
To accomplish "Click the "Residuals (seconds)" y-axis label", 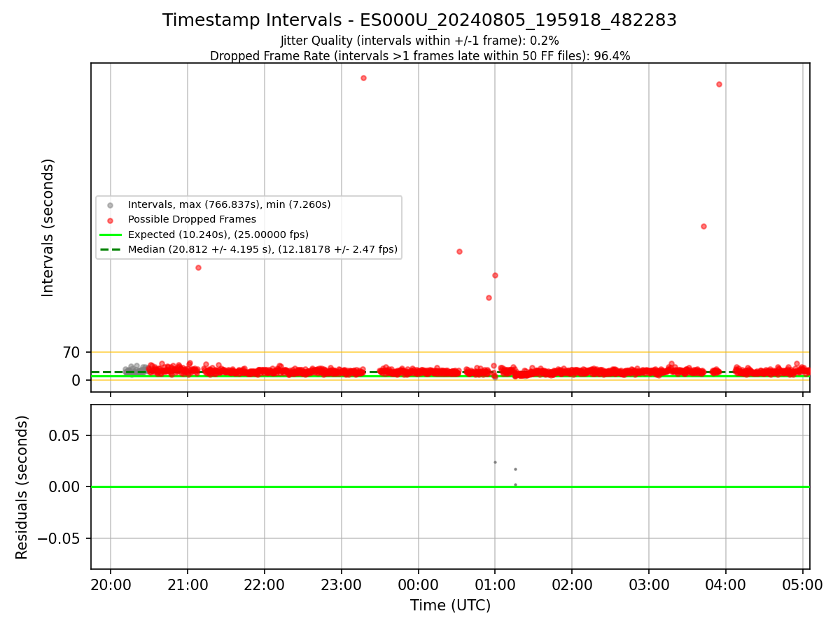I will click(x=22, y=487).
